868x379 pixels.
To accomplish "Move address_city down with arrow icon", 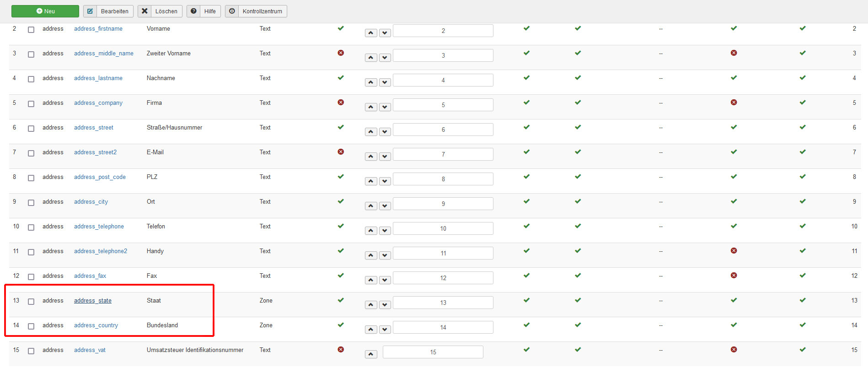I will tap(385, 206).
